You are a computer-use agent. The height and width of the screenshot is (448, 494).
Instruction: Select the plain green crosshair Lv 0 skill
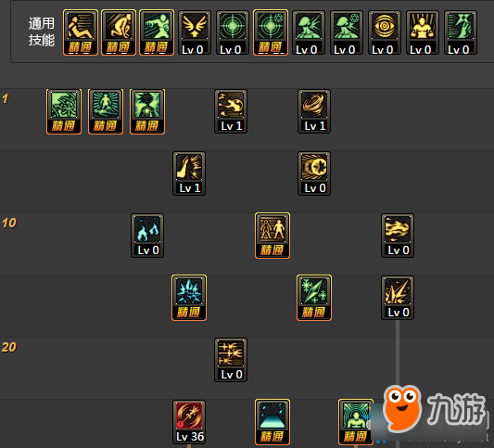click(x=233, y=32)
